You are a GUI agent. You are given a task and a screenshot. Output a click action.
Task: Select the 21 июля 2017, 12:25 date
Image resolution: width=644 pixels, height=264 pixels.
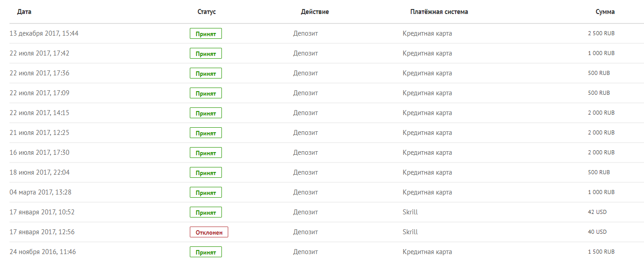point(39,133)
